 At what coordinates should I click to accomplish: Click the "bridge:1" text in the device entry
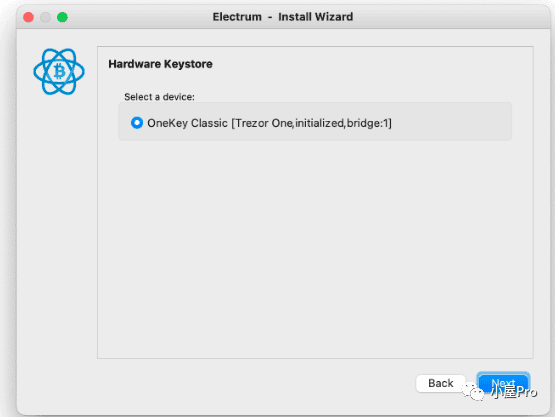(x=368, y=123)
